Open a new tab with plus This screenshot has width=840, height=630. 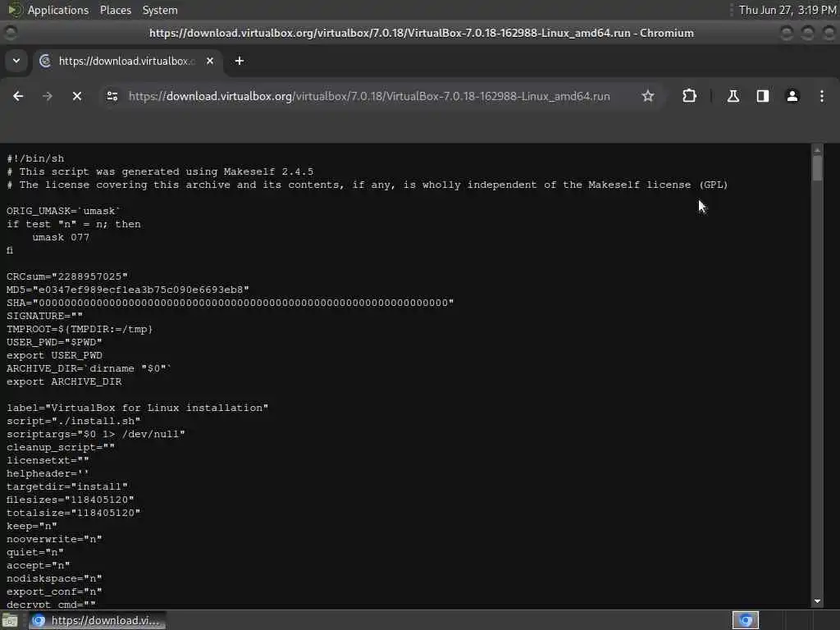pos(240,61)
